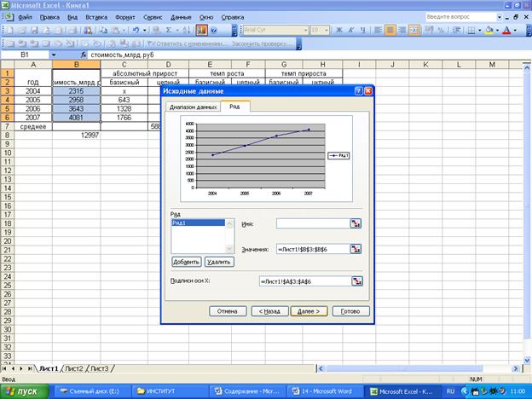Screen dimensions: 532x399
Task: Expand the Name Box dropdown showing B1
Action: click(55, 54)
